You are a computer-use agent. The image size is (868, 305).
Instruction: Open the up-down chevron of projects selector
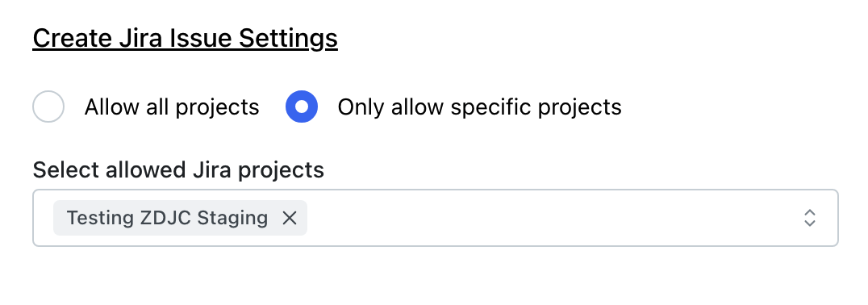[809, 218]
